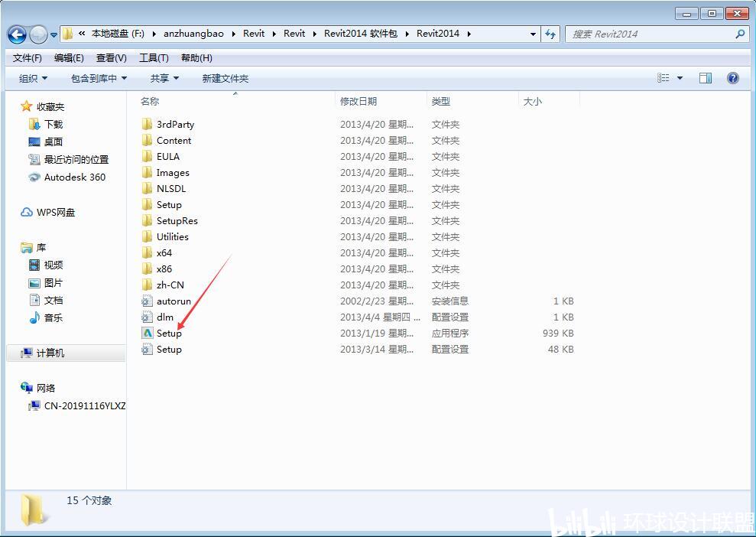The width and height of the screenshot is (756, 537).
Task: Open the view options dropdown arrow
Action: (680, 78)
